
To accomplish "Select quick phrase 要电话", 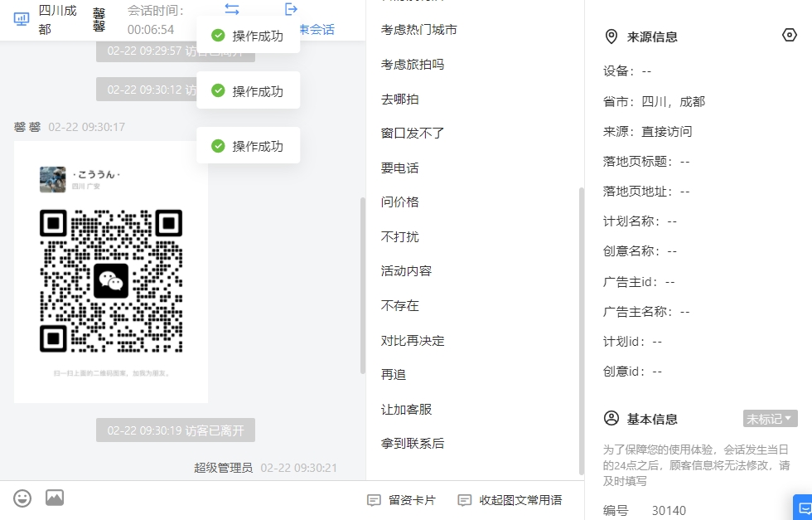I will [x=399, y=168].
